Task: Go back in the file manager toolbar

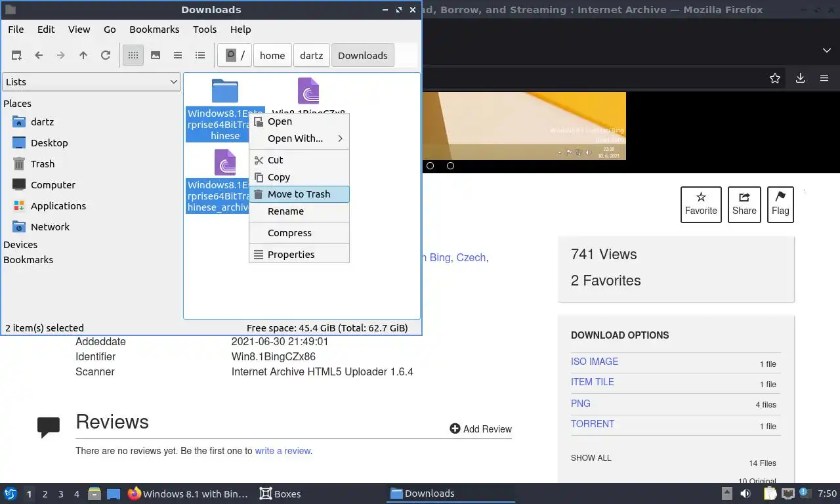Action: click(39, 56)
